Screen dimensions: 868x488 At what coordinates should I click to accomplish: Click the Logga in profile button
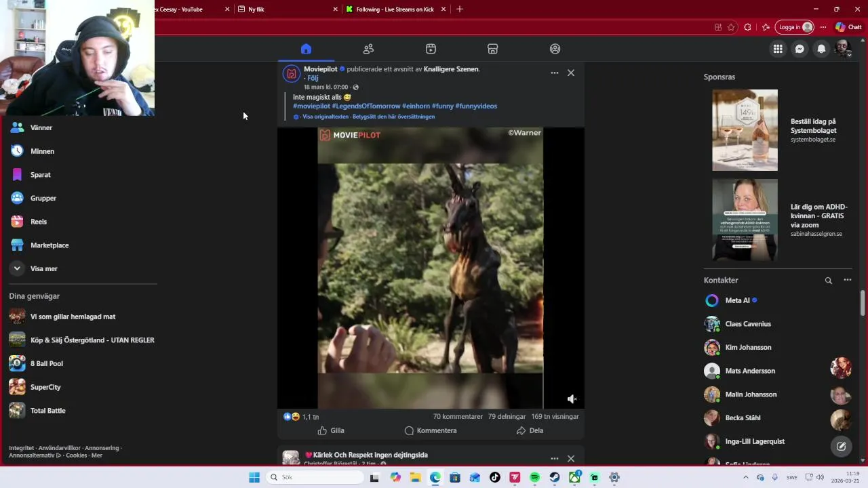click(x=794, y=27)
